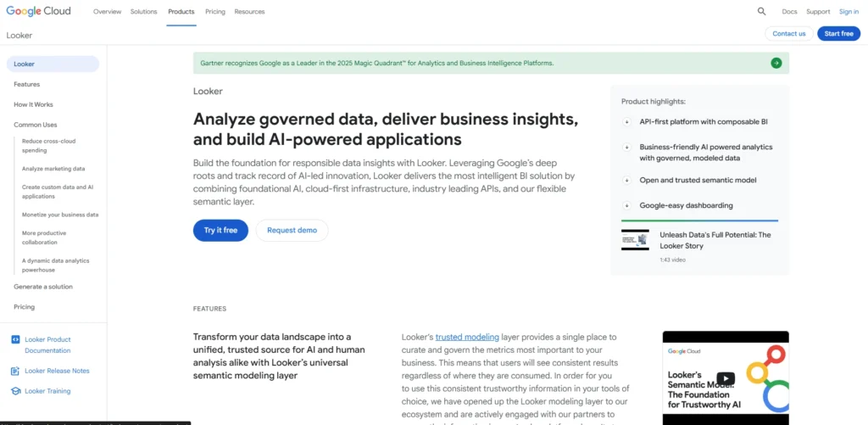Open Looker Release Notes link
868x425 pixels.
[x=57, y=371]
